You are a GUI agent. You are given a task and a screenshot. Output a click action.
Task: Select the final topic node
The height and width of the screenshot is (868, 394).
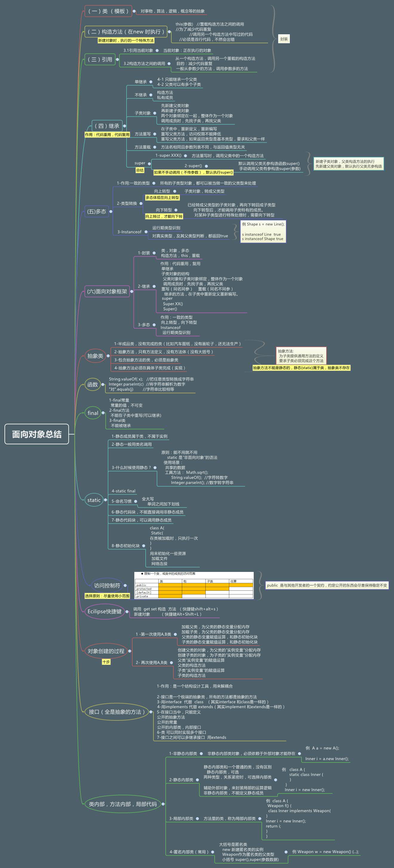93,413
